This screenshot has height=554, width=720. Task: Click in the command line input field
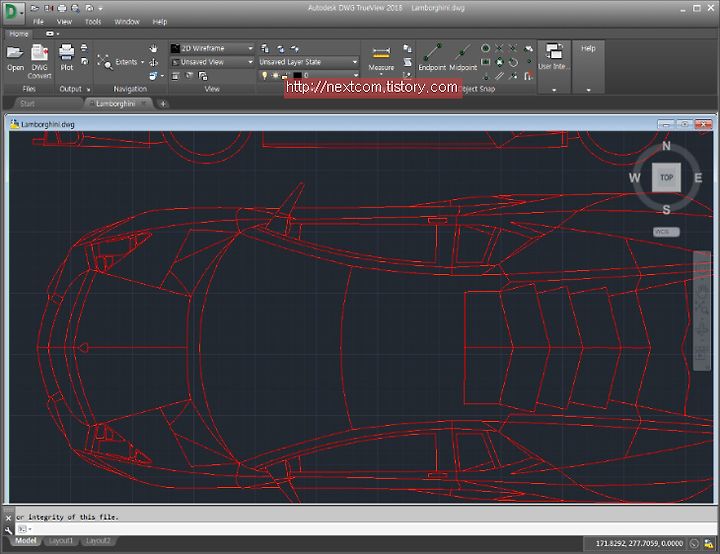(367, 529)
